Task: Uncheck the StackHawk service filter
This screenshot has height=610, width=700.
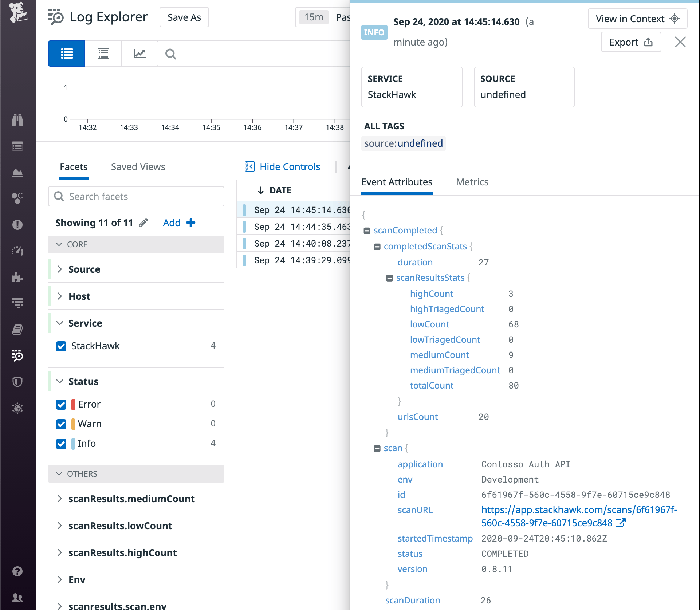Action: 61,346
